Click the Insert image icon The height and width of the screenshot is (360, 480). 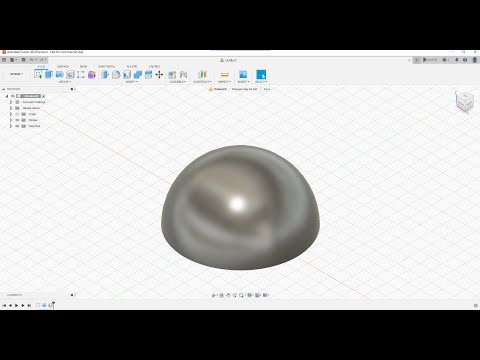coord(243,74)
